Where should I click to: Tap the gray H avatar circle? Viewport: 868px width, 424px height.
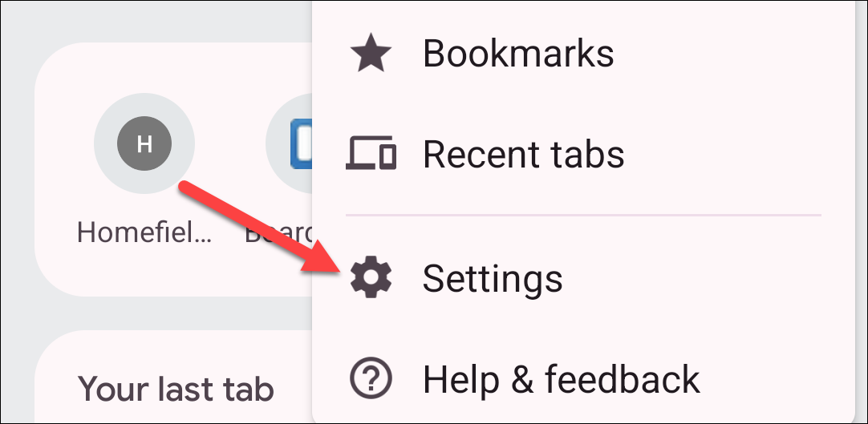coord(144,143)
